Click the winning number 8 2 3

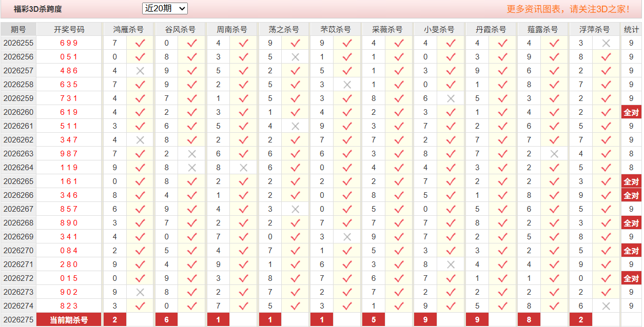(69, 306)
